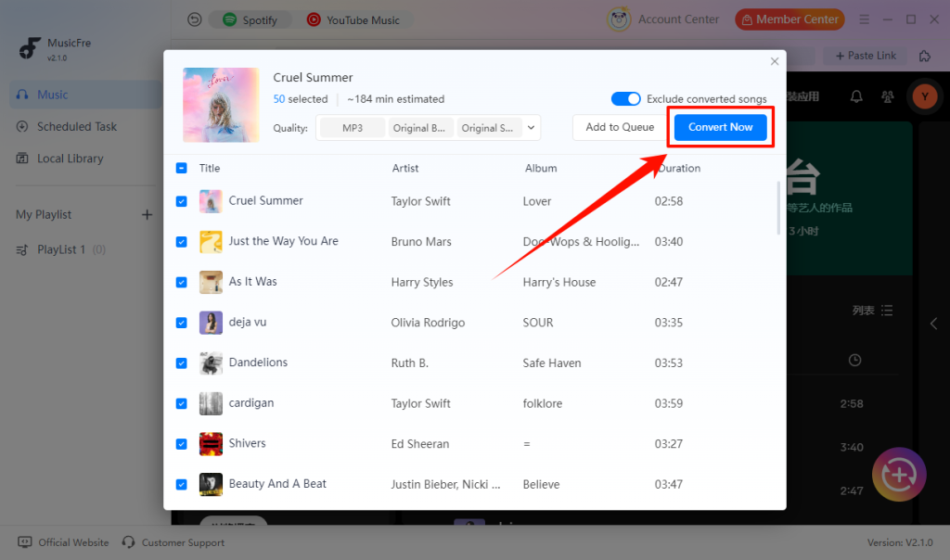
Task: Open the Member Center button
Action: [790, 19]
